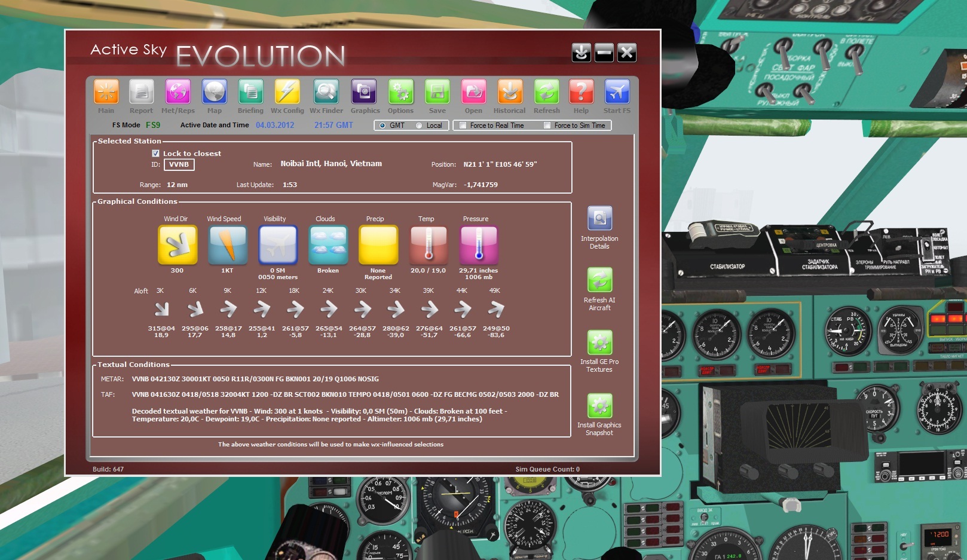
Task: Click the Range value 12 nm
Action: [177, 185]
